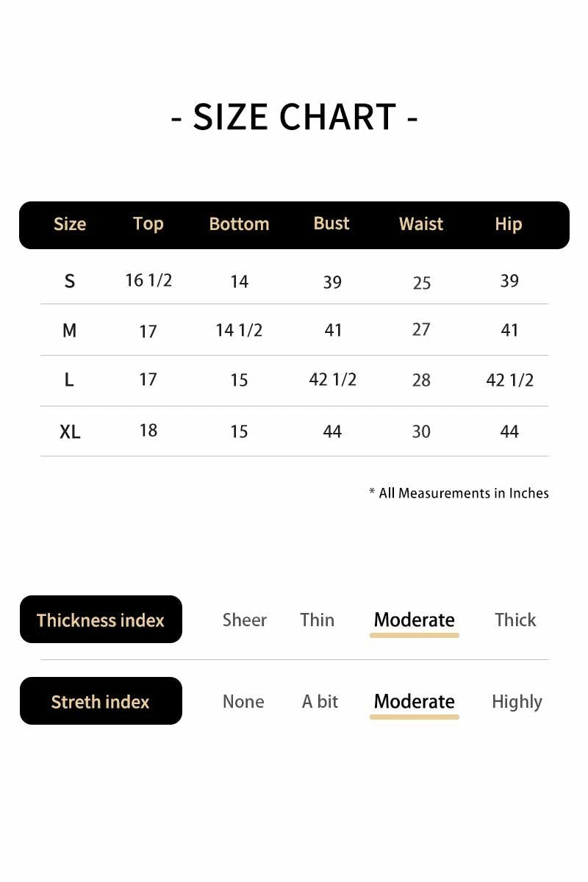Click the 14 1/2 bottom measurement
This screenshot has height=882, width=588.
[239, 330]
